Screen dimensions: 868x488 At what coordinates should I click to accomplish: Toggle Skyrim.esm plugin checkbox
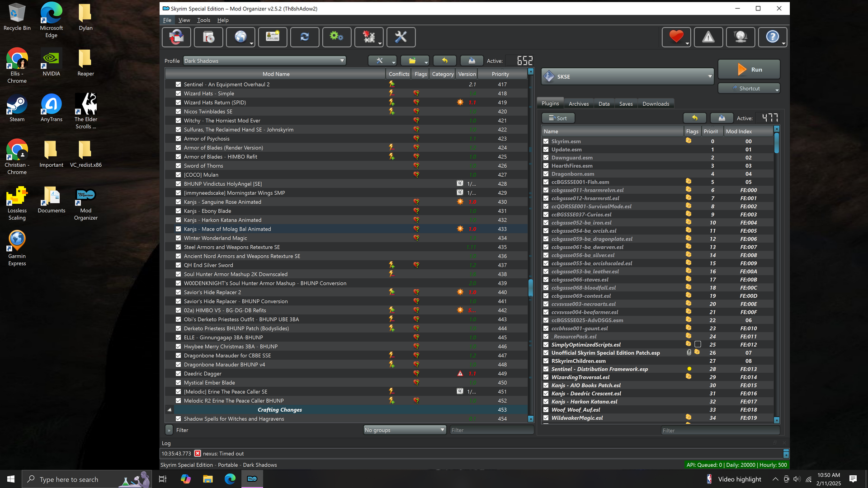(x=546, y=141)
